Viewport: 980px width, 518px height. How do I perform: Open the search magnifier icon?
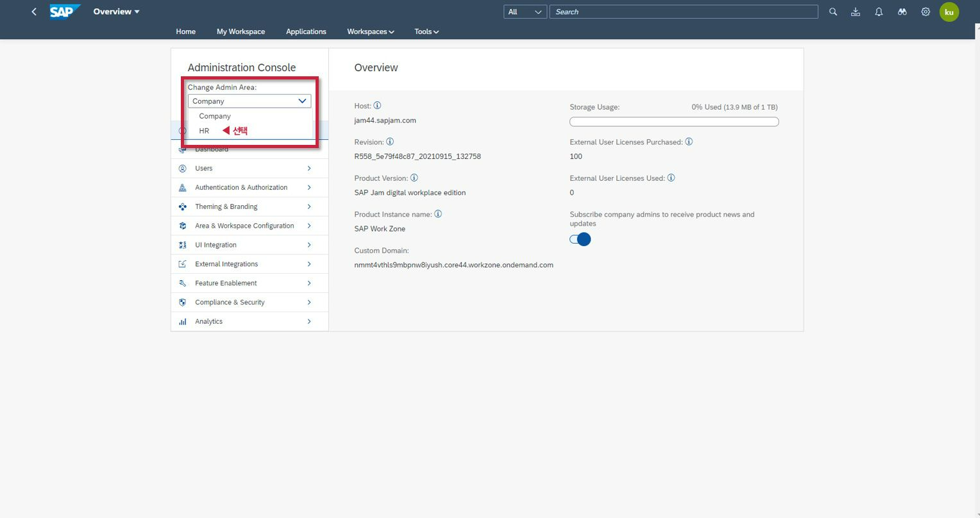pos(833,12)
